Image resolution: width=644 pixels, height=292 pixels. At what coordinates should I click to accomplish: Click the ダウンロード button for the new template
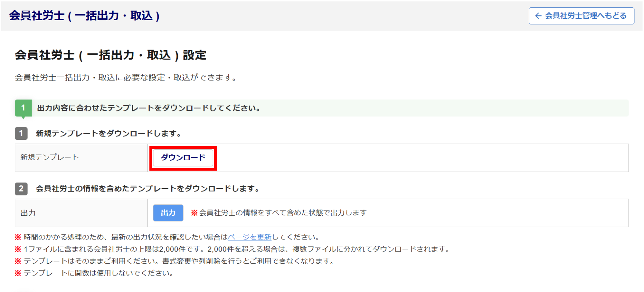point(183,157)
